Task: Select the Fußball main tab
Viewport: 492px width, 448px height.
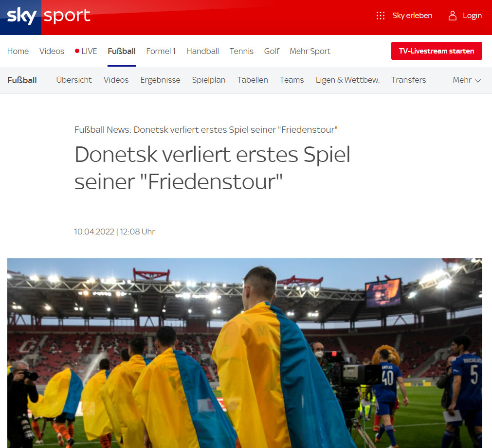Action: coord(122,51)
